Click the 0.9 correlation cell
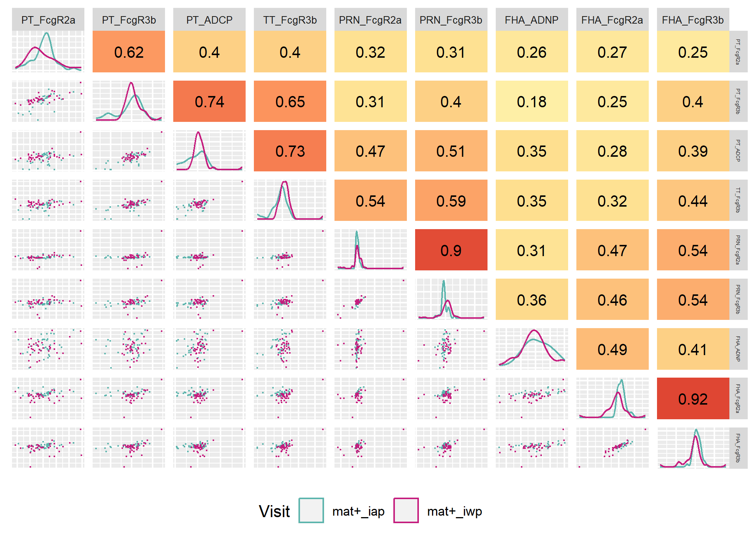This screenshot has width=756, height=540. click(451, 250)
